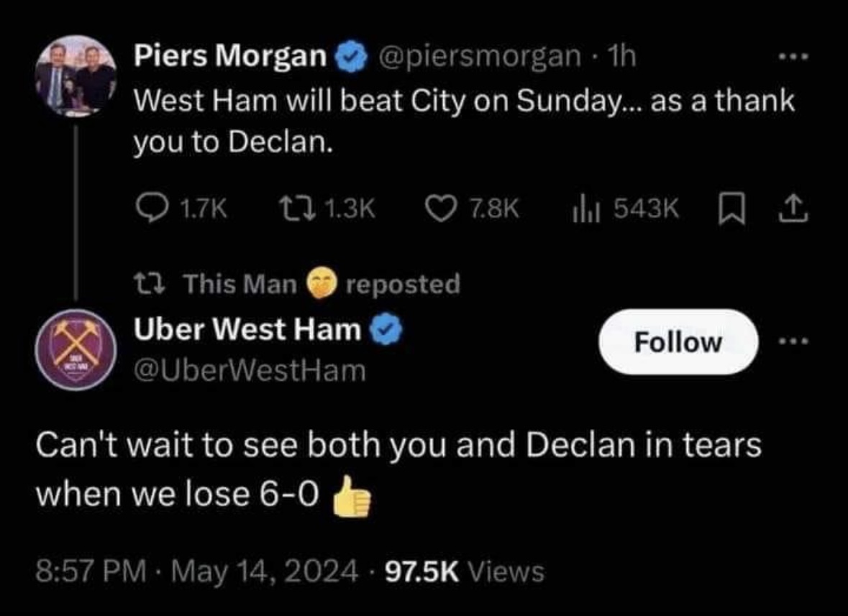Open Piers Morgan's blue verified badge
The width and height of the screenshot is (848, 616).
(351, 55)
